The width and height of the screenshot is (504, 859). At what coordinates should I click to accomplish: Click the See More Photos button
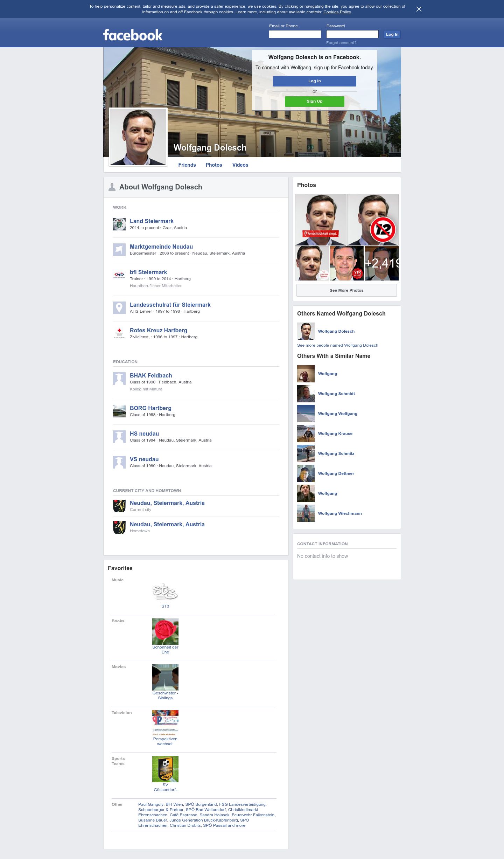[x=346, y=290]
